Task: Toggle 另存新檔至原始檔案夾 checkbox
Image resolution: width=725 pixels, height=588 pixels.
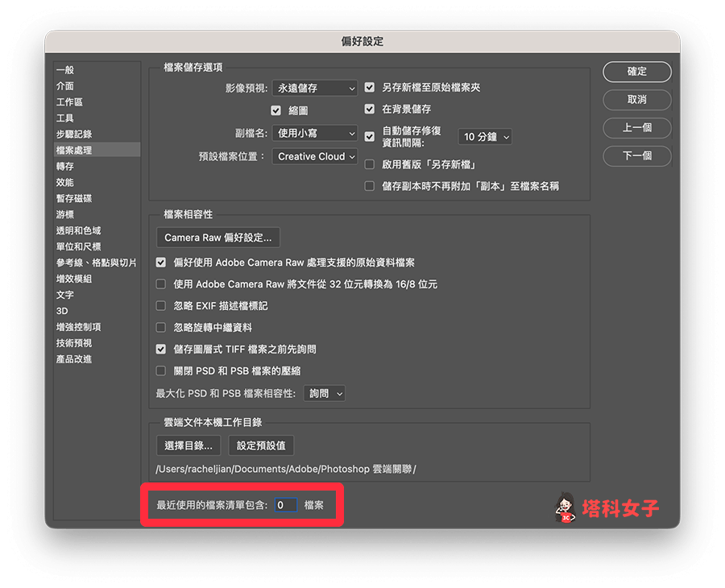Action: pos(370,88)
